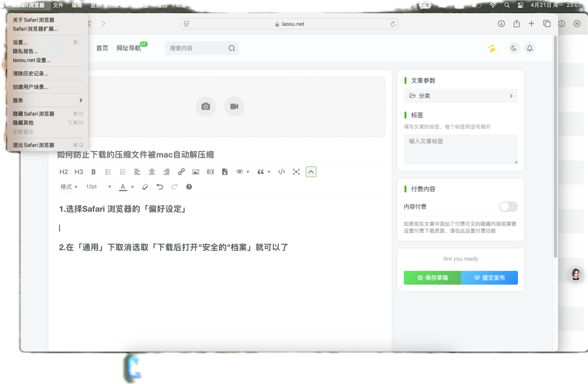The height and width of the screenshot is (384, 588).
Task: Open the 格式 format dropdown
Action: click(69, 187)
